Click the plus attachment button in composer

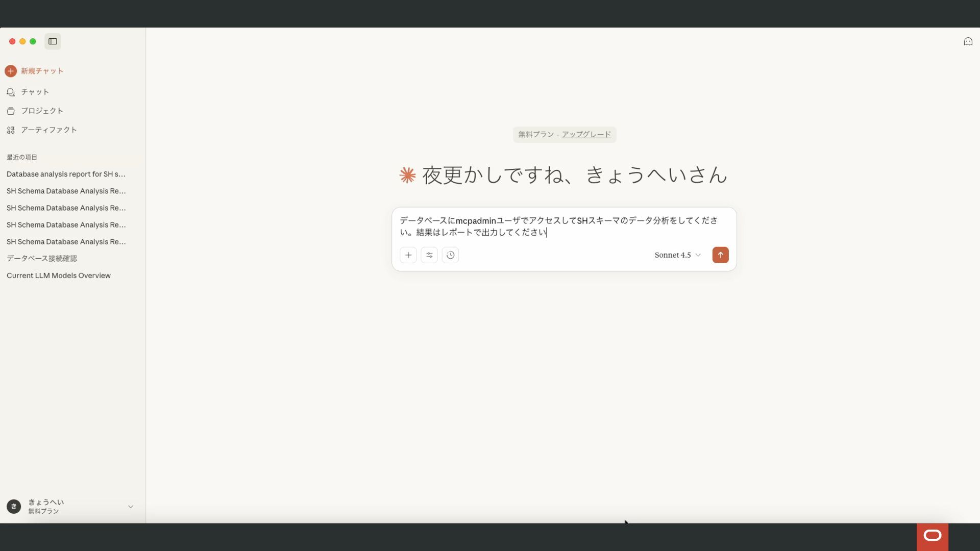[x=408, y=255]
